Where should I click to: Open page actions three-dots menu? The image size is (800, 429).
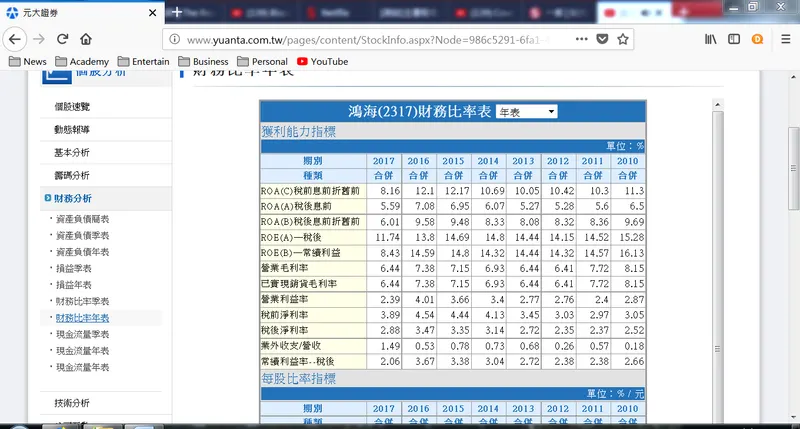pos(582,39)
